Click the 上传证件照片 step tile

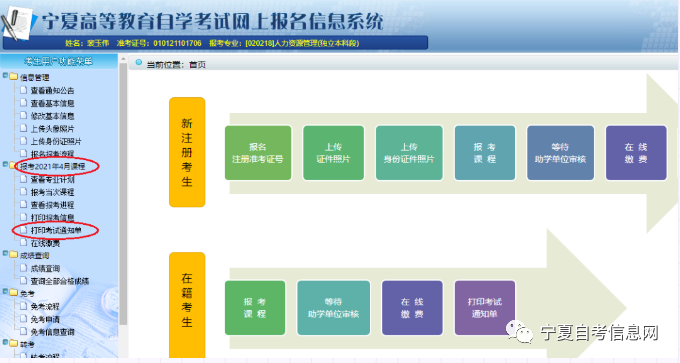[x=333, y=153]
